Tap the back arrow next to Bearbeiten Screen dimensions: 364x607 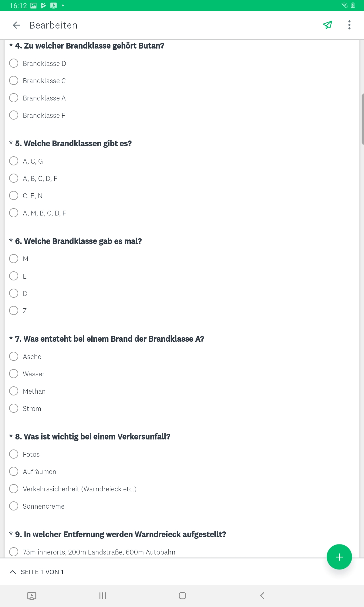[16, 25]
